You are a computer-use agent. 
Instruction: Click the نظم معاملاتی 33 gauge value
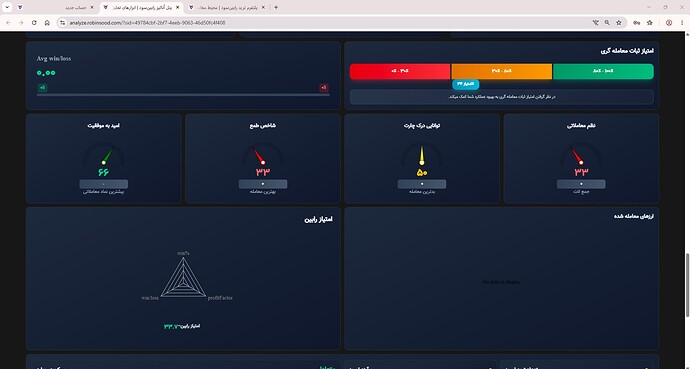(x=581, y=172)
